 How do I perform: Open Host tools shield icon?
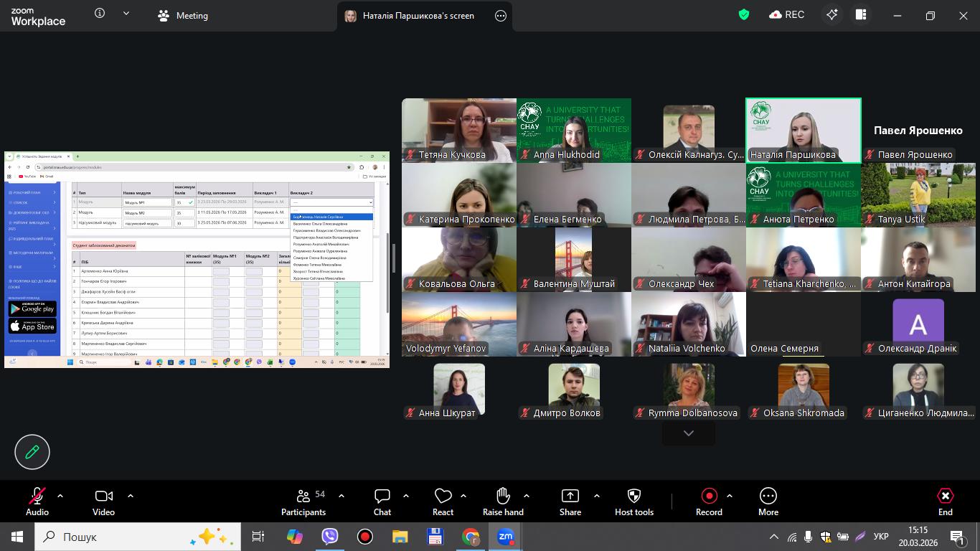coord(633,501)
